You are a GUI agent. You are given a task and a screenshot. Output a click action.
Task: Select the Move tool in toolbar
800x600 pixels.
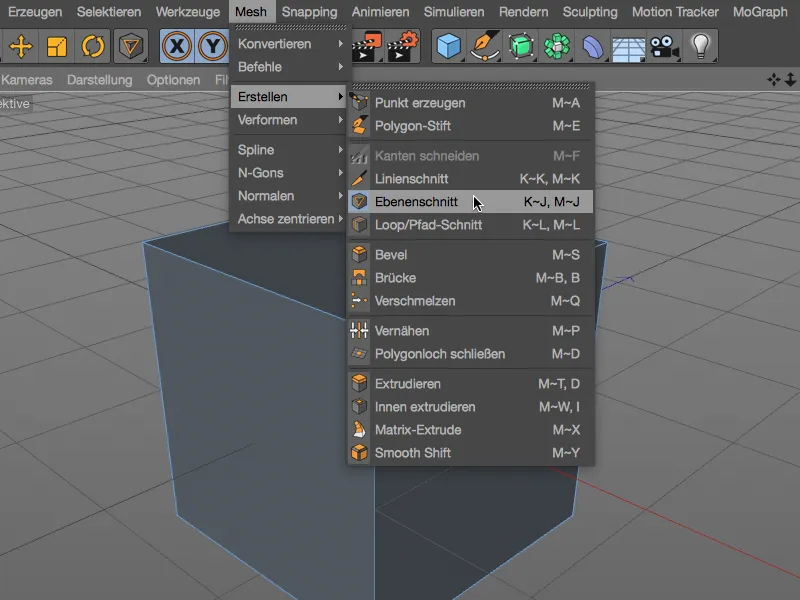coord(20,46)
